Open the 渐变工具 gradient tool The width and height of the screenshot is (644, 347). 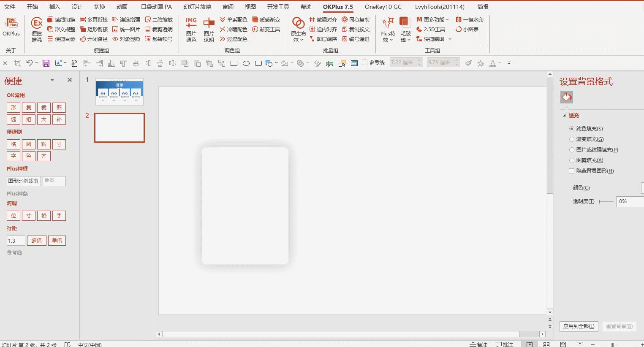pyautogui.click(x=266, y=29)
